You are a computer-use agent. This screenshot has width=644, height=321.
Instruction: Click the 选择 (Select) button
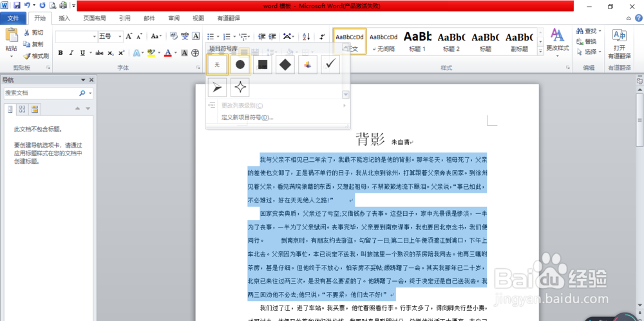pyautogui.click(x=588, y=52)
